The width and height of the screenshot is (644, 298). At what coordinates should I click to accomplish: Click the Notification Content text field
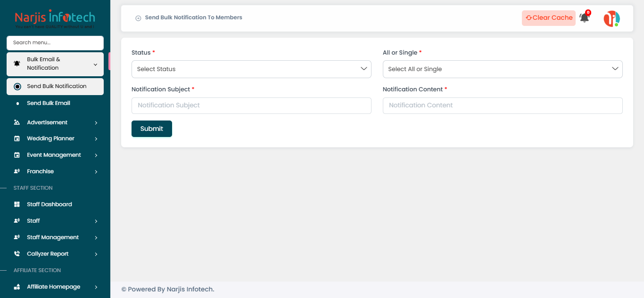tap(503, 105)
